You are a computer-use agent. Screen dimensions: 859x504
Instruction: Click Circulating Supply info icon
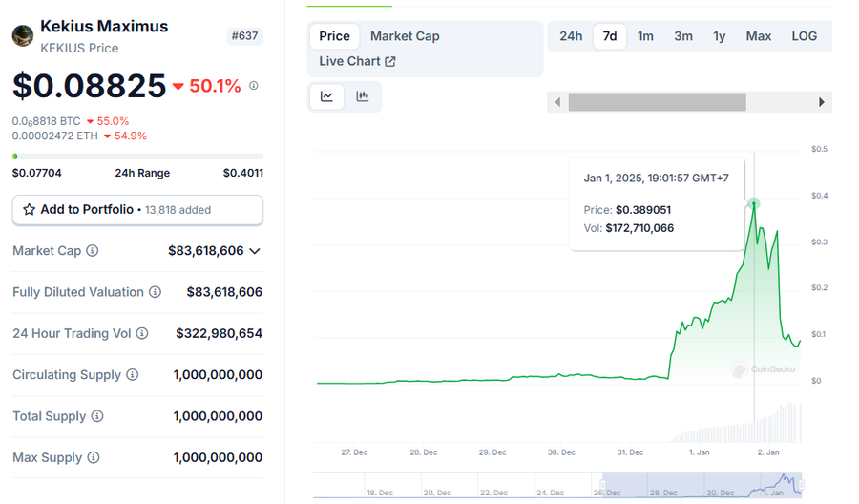(133, 375)
